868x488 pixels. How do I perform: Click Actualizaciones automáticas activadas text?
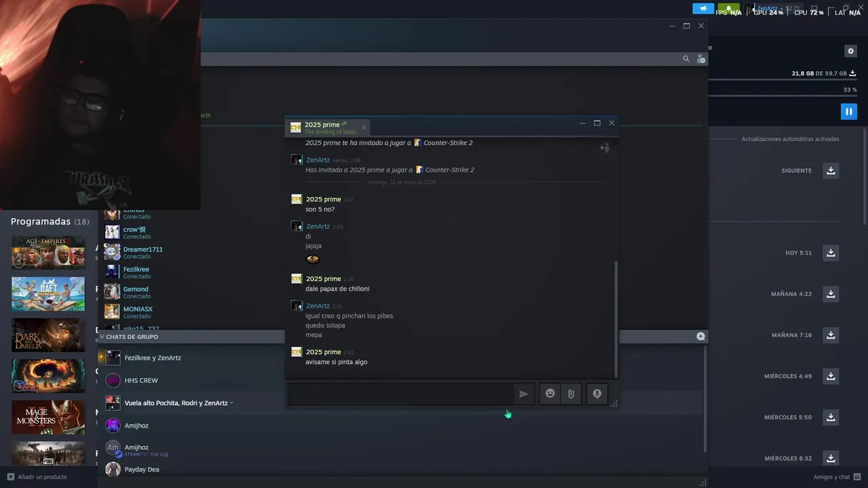click(790, 139)
